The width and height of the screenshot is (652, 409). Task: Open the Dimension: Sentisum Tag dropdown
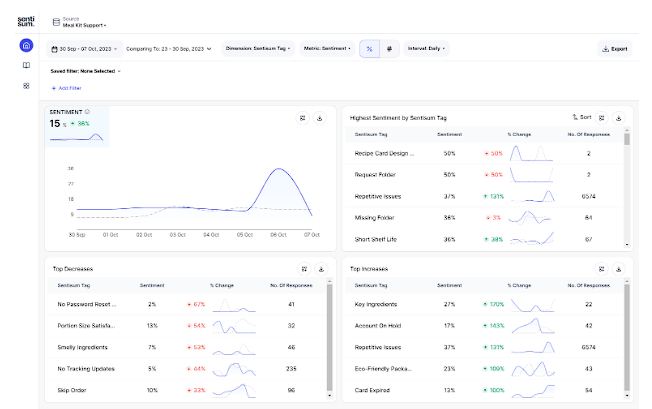click(x=258, y=49)
